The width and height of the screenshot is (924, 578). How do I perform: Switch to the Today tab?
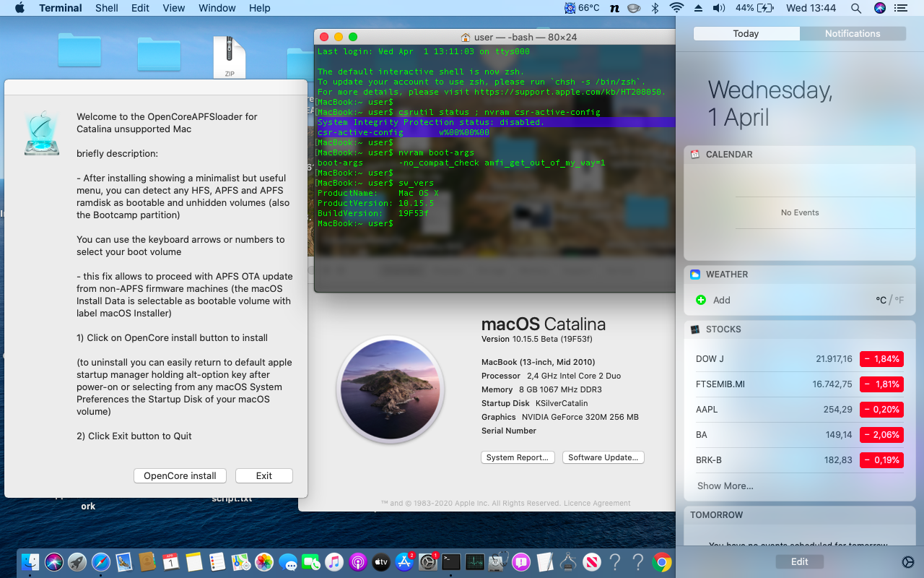click(x=746, y=33)
